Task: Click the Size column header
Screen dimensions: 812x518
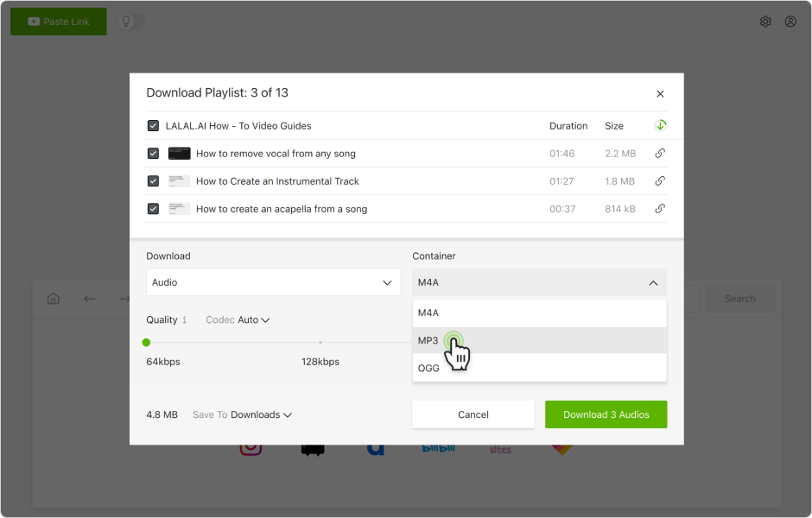Action: (614, 126)
